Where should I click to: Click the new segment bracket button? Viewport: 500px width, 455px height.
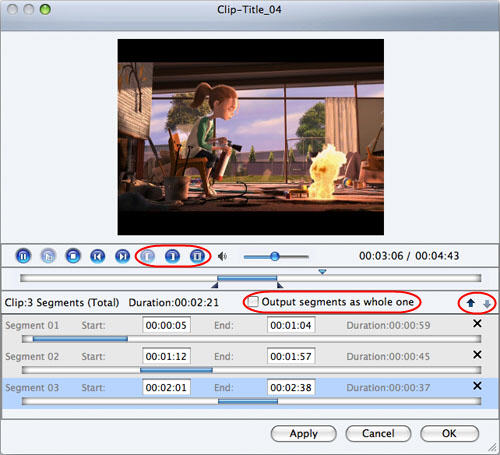point(197,256)
